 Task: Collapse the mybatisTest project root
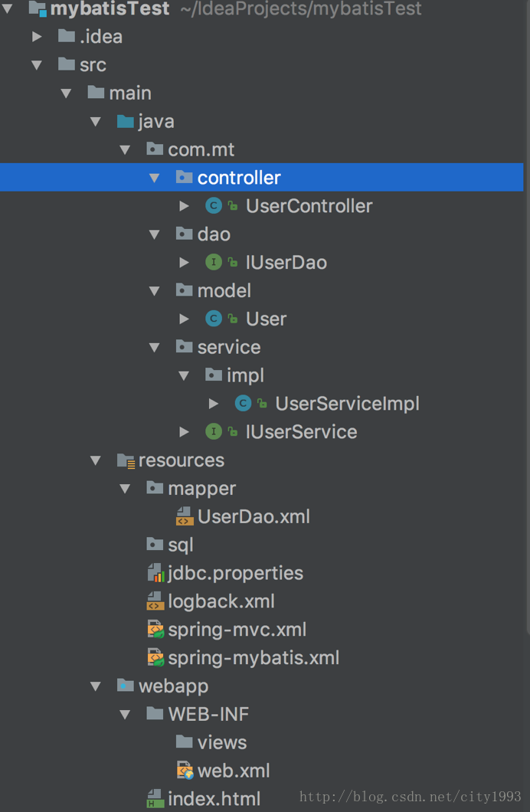click(8, 8)
